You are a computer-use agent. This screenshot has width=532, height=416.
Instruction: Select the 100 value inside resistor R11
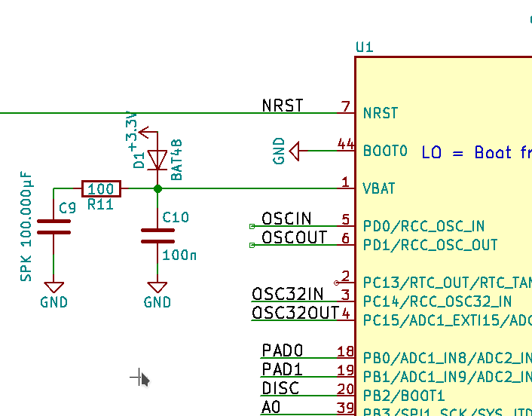(101, 189)
